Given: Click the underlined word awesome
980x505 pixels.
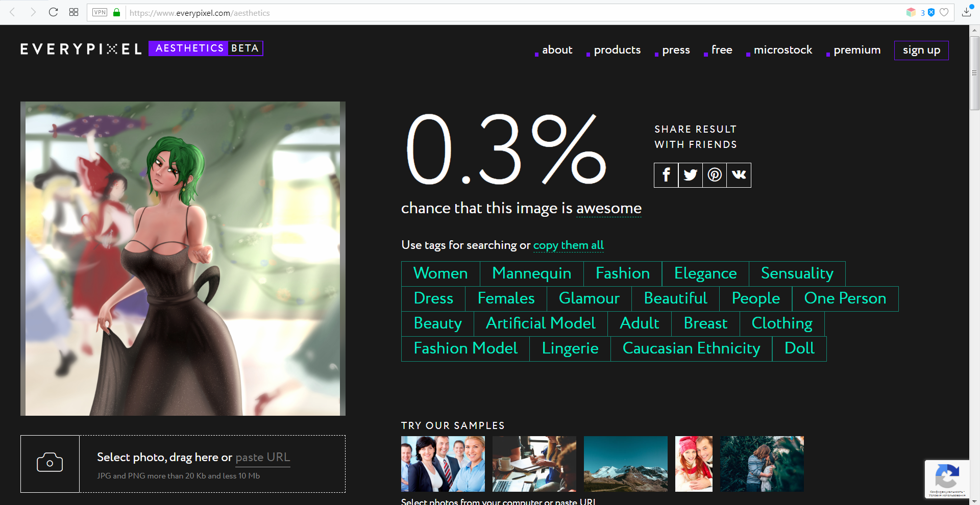Looking at the screenshot, I should (x=609, y=209).
